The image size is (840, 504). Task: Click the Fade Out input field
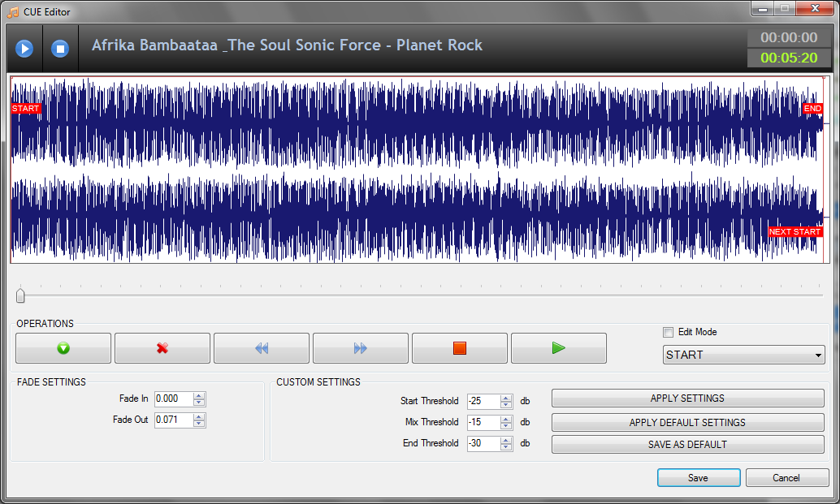pyautogui.click(x=174, y=420)
